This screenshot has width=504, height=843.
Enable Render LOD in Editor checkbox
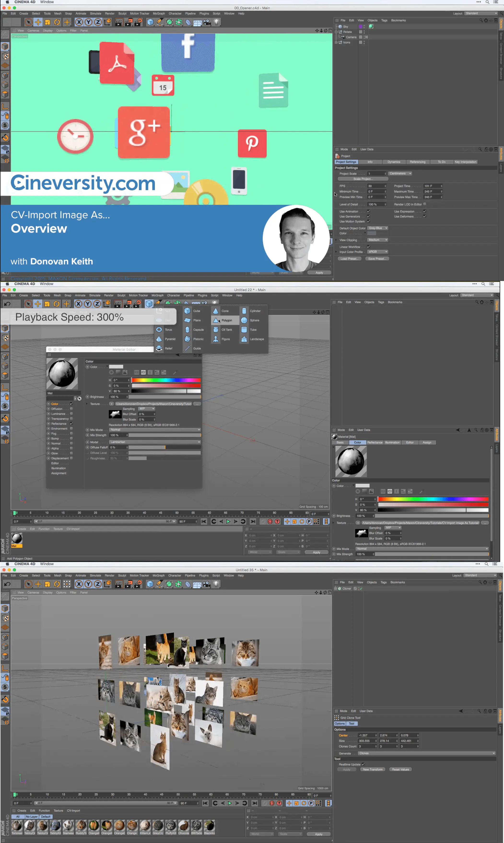click(425, 204)
